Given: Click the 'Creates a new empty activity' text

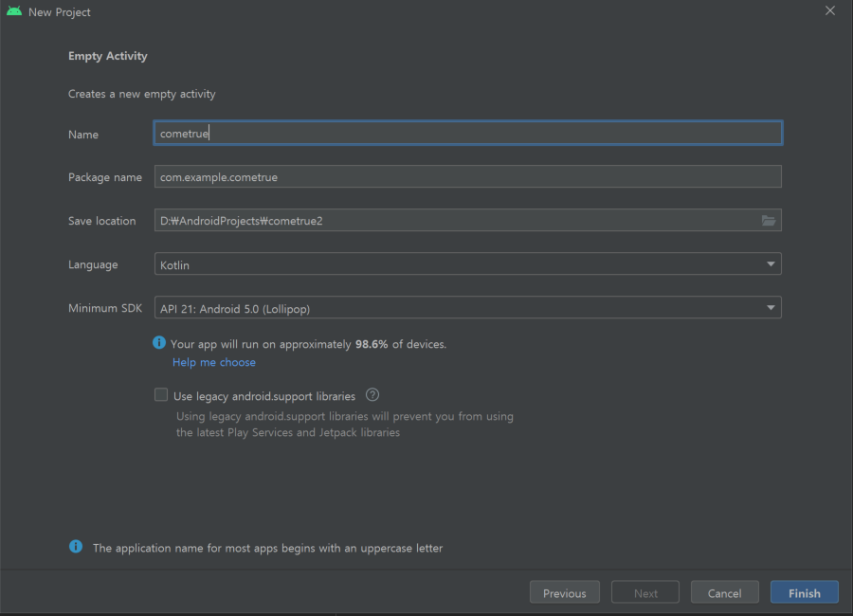Looking at the screenshot, I should tap(142, 94).
